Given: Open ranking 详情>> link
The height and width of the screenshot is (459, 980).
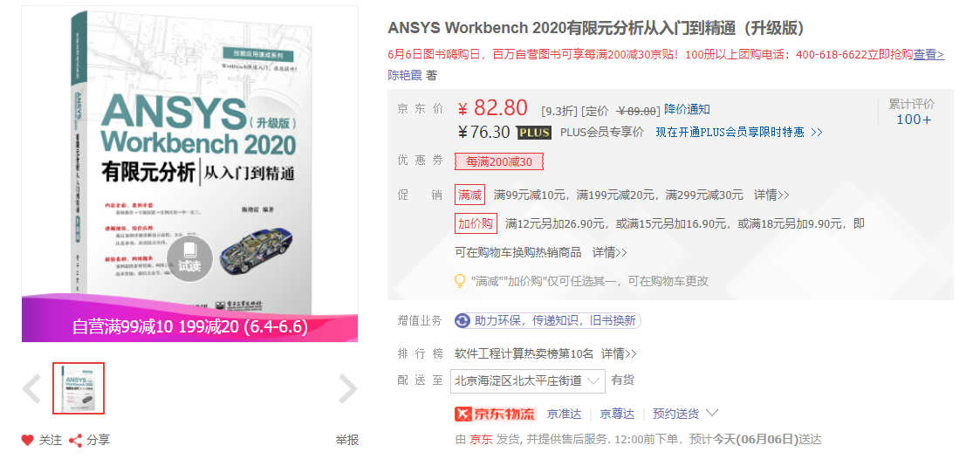Looking at the screenshot, I should [619, 354].
